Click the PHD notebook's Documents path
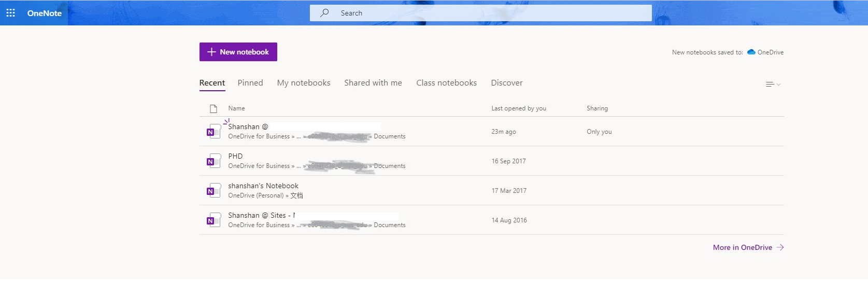868x281 pixels. (x=389, y=166)
